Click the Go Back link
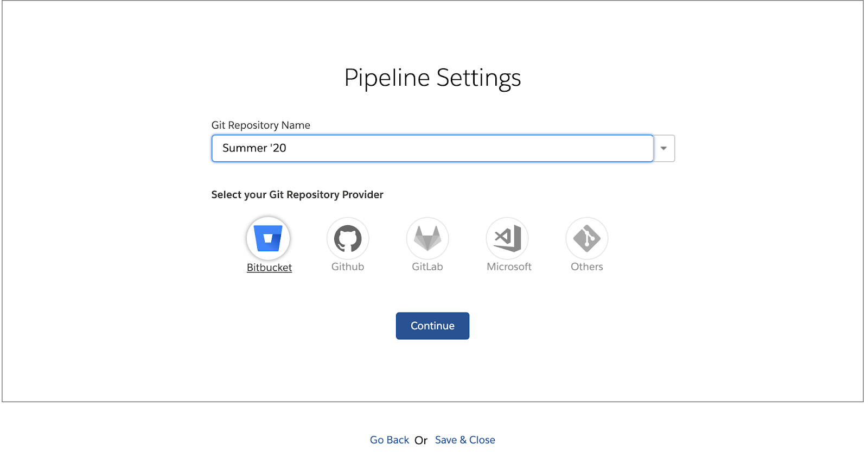This screenshot has width=868, height=476. (389, 440)
